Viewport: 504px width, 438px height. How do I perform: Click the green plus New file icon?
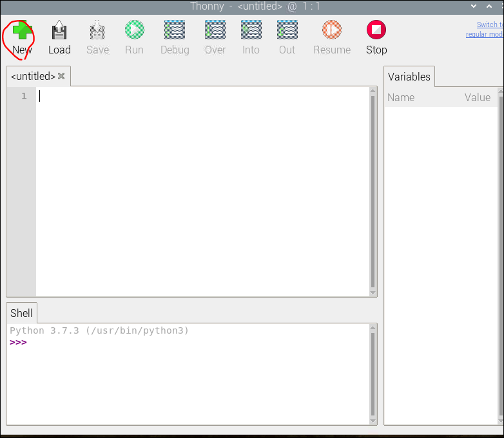22,30
